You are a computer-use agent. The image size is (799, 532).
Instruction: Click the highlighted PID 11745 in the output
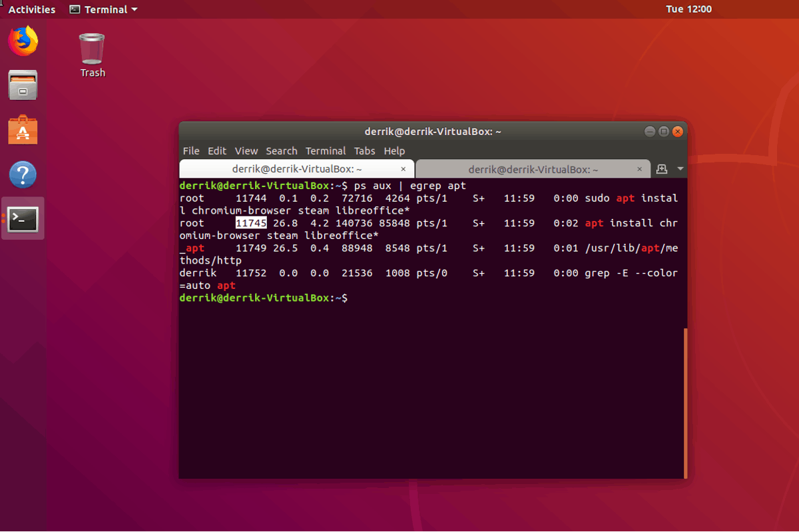(x=251, y=222)
